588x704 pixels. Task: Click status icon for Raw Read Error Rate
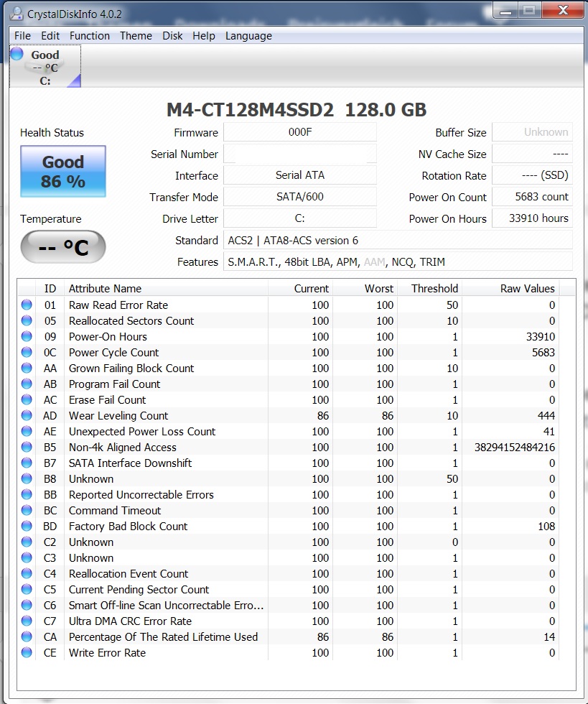[x=27, y=305]
